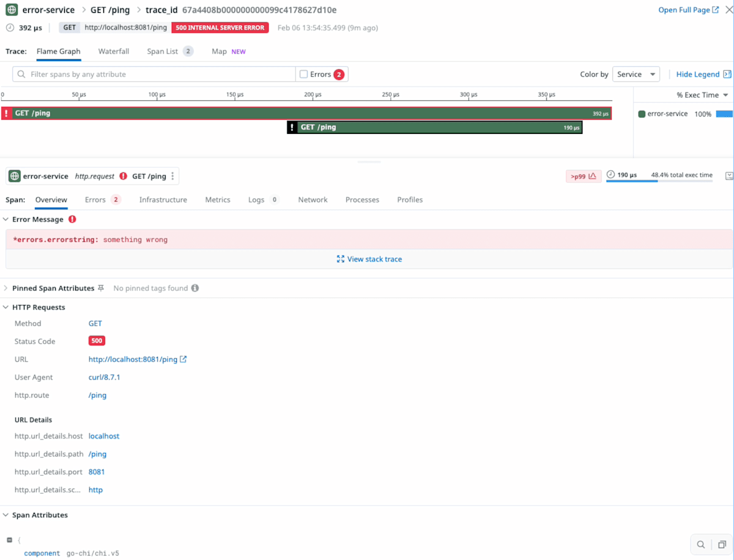The width and height of the screenshot is (734, 560).
Task: Click the copy icon at bottom right
Action: tap(722, 545)
